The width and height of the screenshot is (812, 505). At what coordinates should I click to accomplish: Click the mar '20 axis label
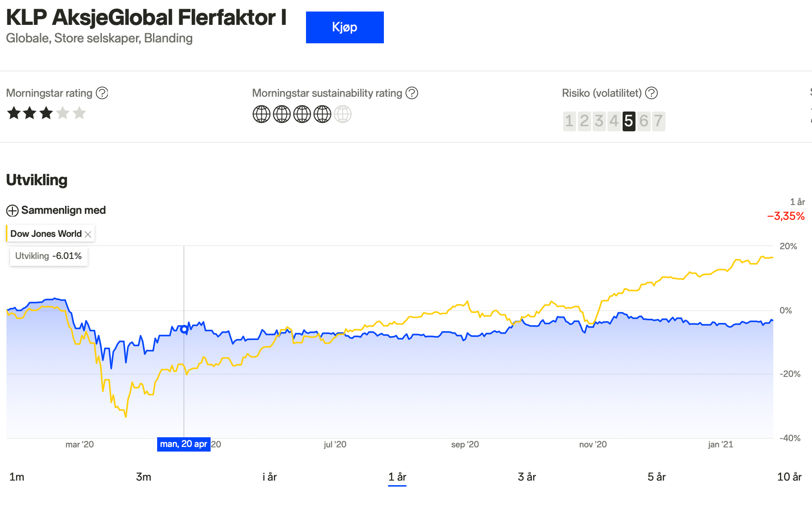(x=80, y=445)
